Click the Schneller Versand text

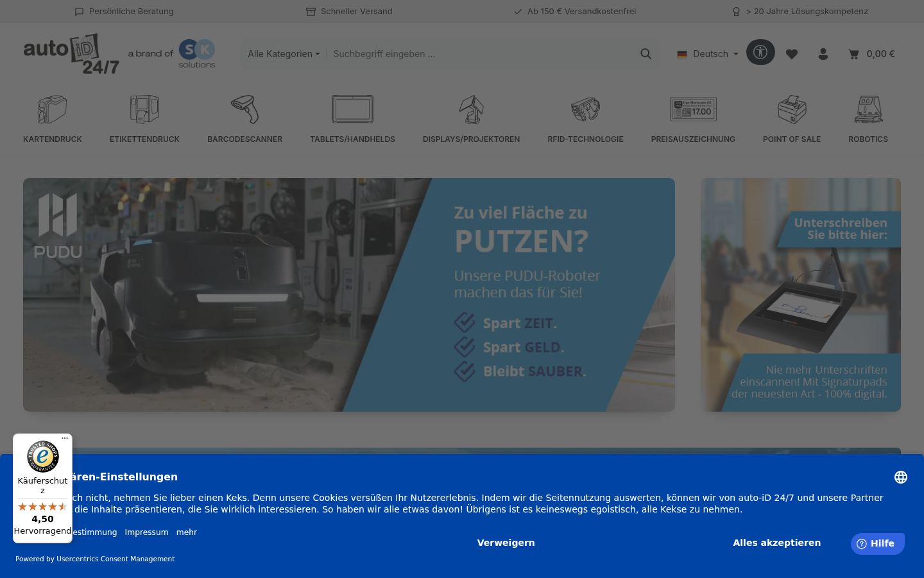pos(357,12)
